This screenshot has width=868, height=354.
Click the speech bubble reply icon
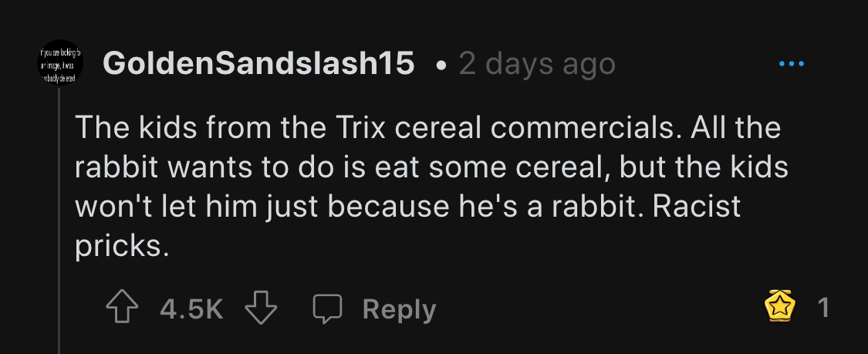(327, 308)
